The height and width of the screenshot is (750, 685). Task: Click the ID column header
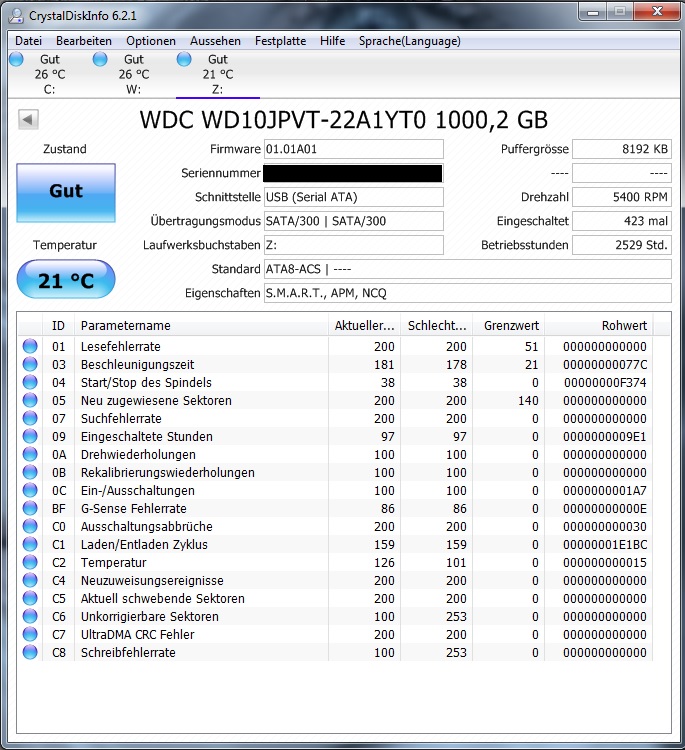coord(58,325)
